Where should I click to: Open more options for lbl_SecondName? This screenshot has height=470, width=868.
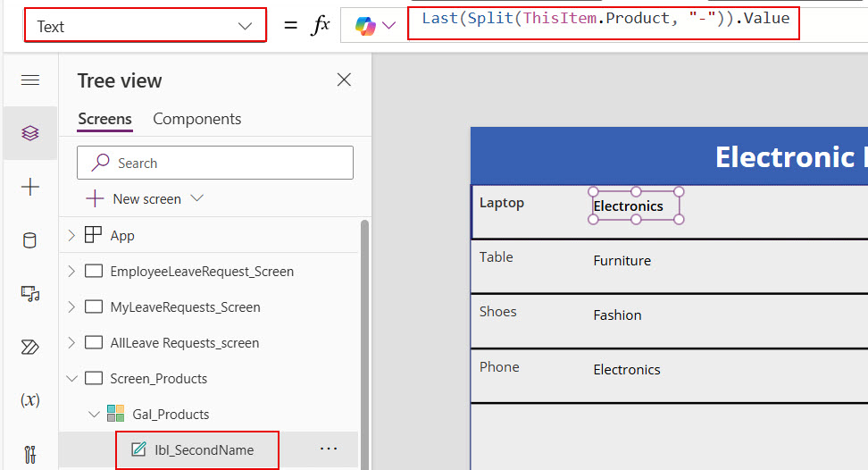coord(329,449)
